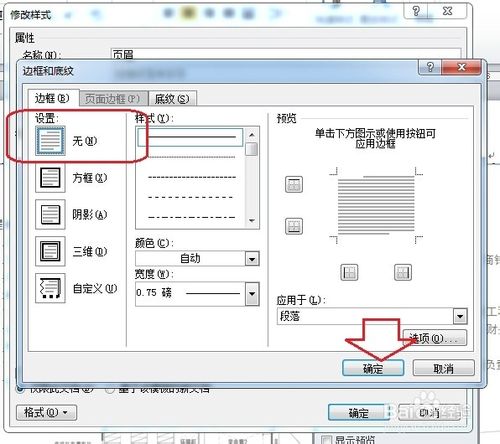Toggle the right border button in preview
The image size is (500, 444).
(x=403, y=273)
